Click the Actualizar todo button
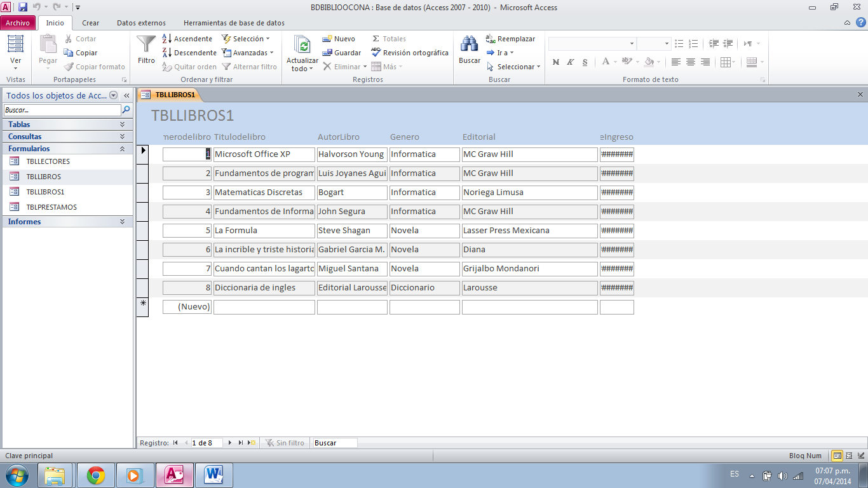 pos(301,51)
